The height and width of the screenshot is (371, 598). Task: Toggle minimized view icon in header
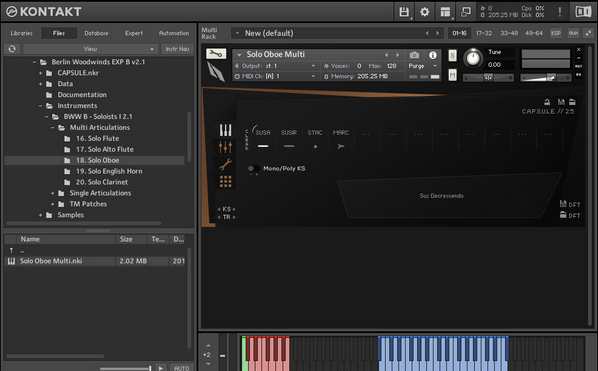point(466,12)
